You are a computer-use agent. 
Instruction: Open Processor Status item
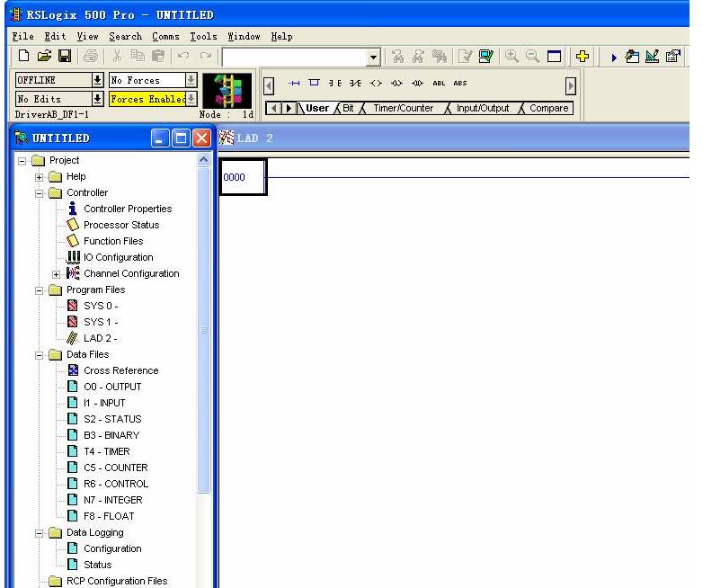pos(121,225)
